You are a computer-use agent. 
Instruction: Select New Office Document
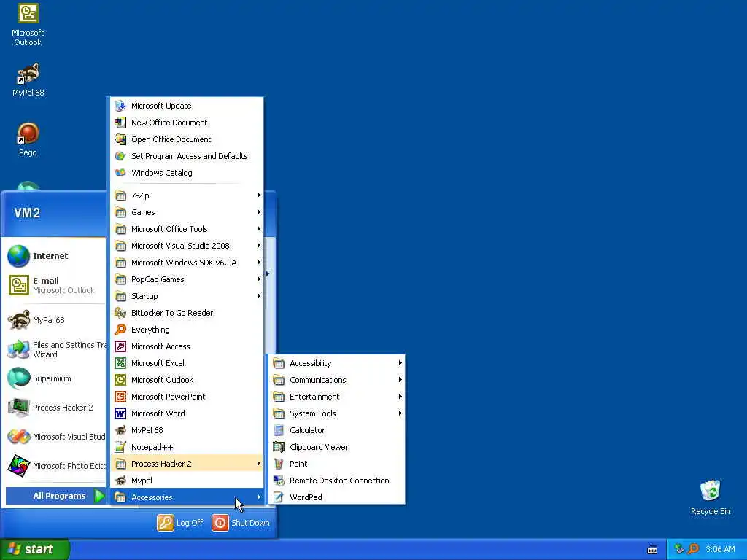187,122
